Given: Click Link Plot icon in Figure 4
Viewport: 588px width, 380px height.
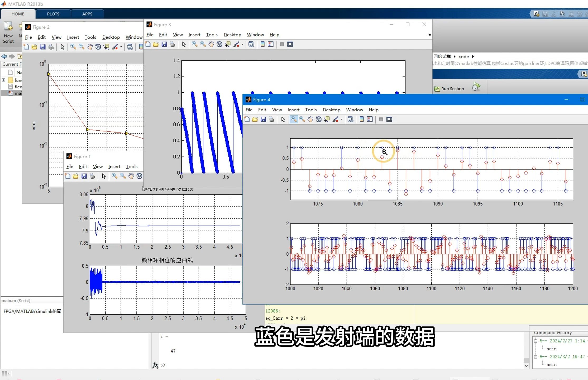Looking at the screenshot, I should 350,120.
